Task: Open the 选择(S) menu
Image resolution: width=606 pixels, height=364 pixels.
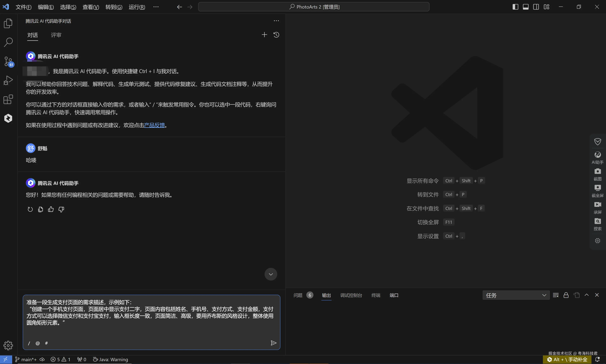Action: 68,7
